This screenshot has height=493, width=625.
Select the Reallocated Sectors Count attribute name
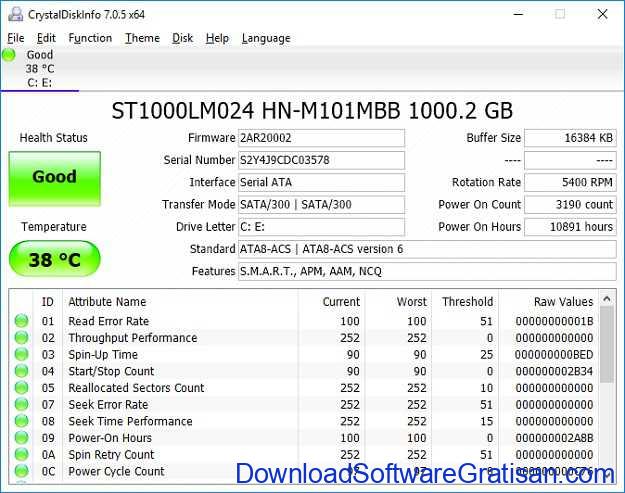point(136,388)
